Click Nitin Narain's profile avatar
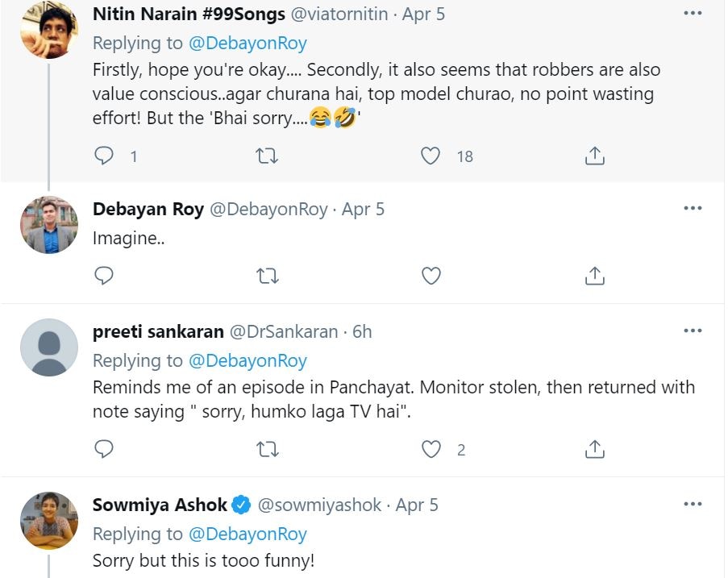Image resolution: width=728 pixels, height=578 pixels. 49,31
